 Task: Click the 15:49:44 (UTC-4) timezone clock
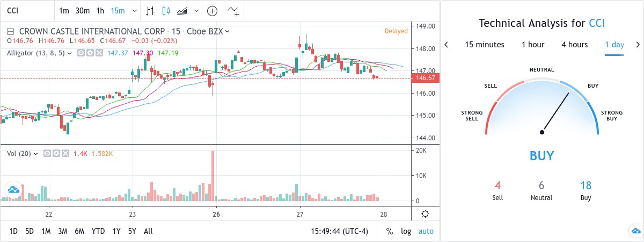point(341,231)
